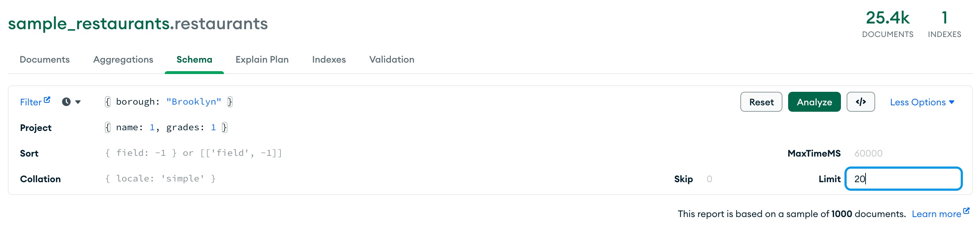Click the Filter external link icon

[47, 100]
